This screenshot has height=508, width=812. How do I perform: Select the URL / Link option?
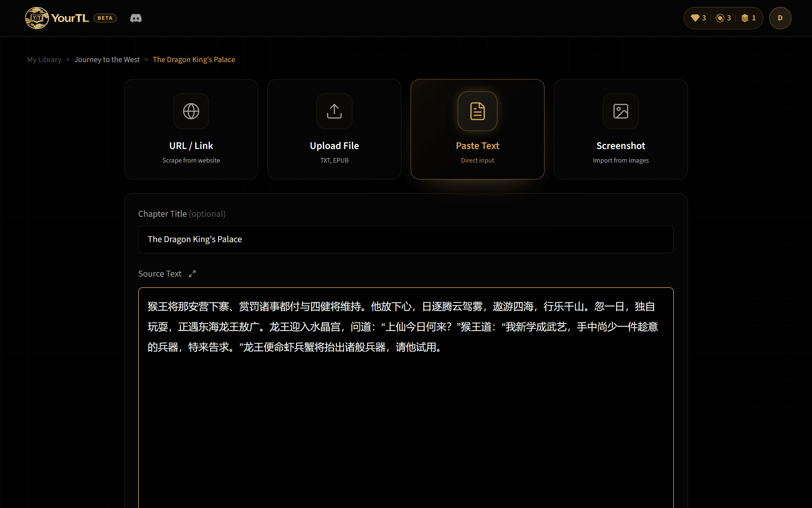(x=191, y=129)
